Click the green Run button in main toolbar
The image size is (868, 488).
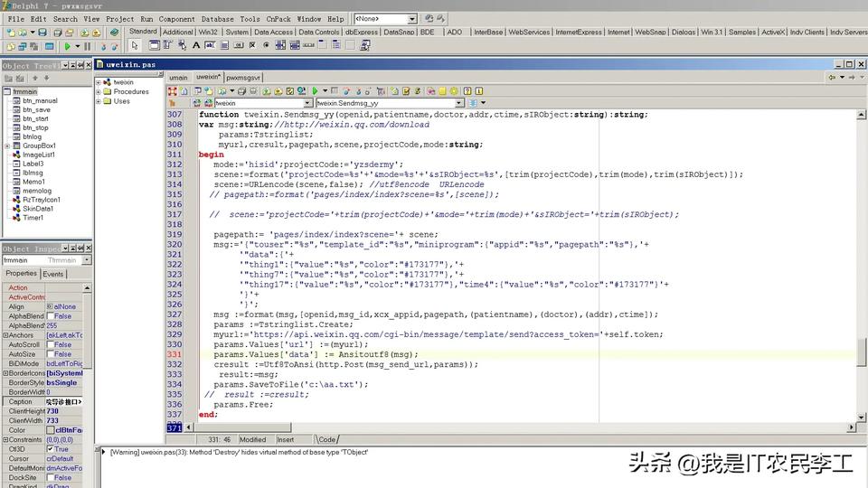(x=67, y=46)
